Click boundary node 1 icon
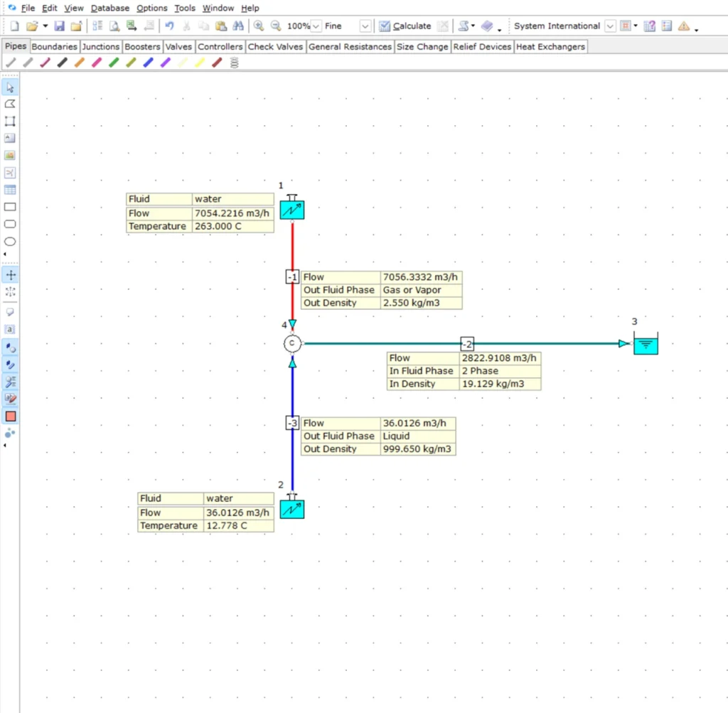The image size is (728, 713). pyautogui.click(x=291, y=210)
